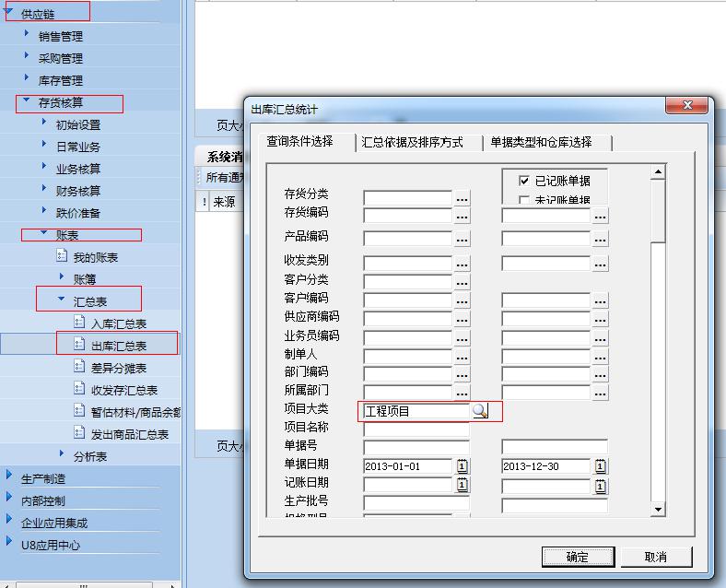Collapse 供应链 tree node
The height and width of the screenshot is (588, 726).
tap(8, 12)
